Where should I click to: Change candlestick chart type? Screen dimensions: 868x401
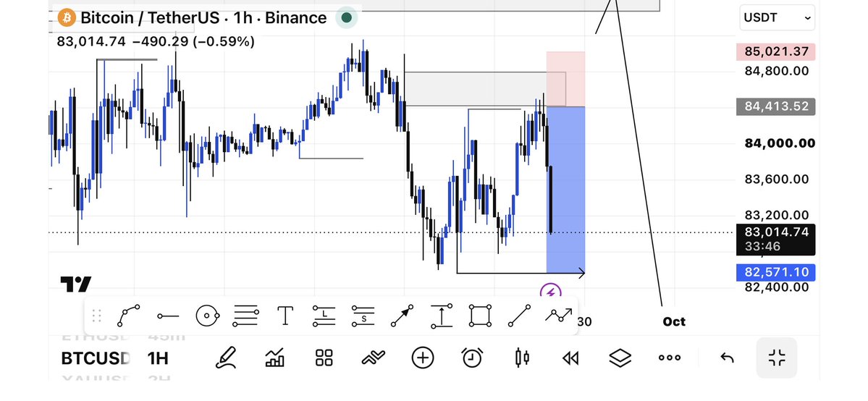coord(522,358)
